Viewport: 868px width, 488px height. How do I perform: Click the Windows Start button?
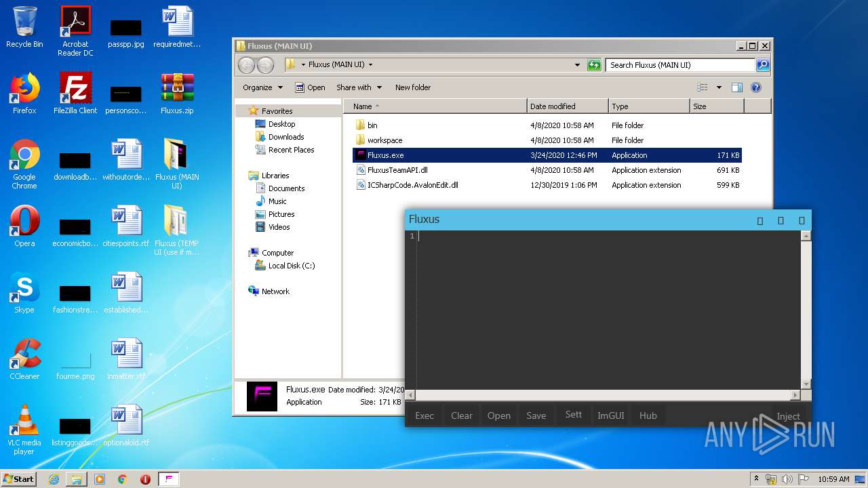pyautogui.click(x=19, y=479)
